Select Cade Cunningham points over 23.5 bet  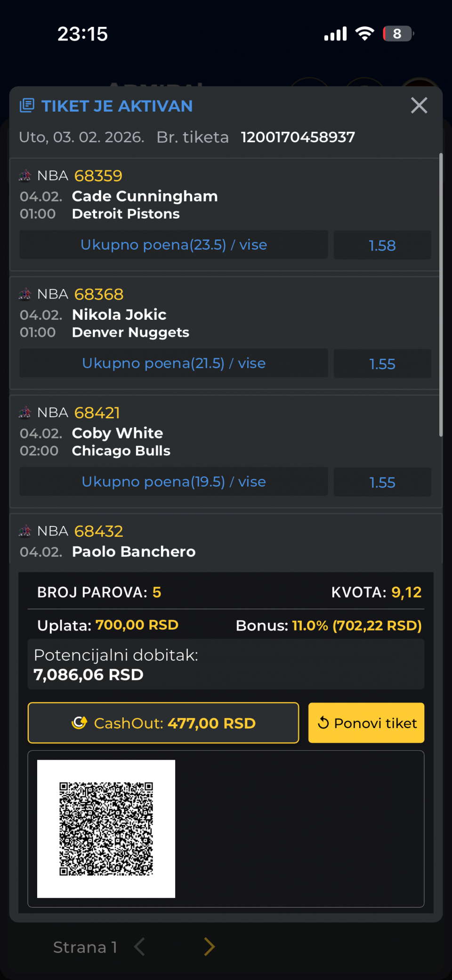174,245
